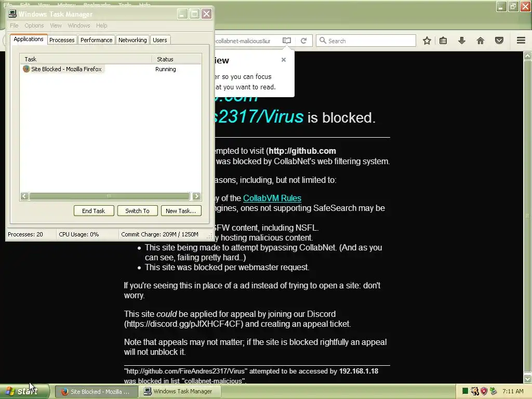
Task: Open the Firefox hamburger menu
Action: (521, 41)
